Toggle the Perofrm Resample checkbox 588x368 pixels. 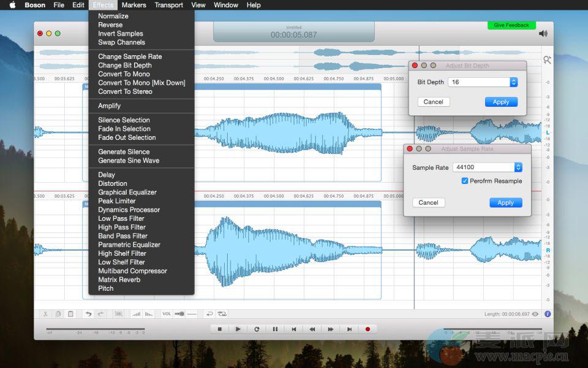coord(465,181)
